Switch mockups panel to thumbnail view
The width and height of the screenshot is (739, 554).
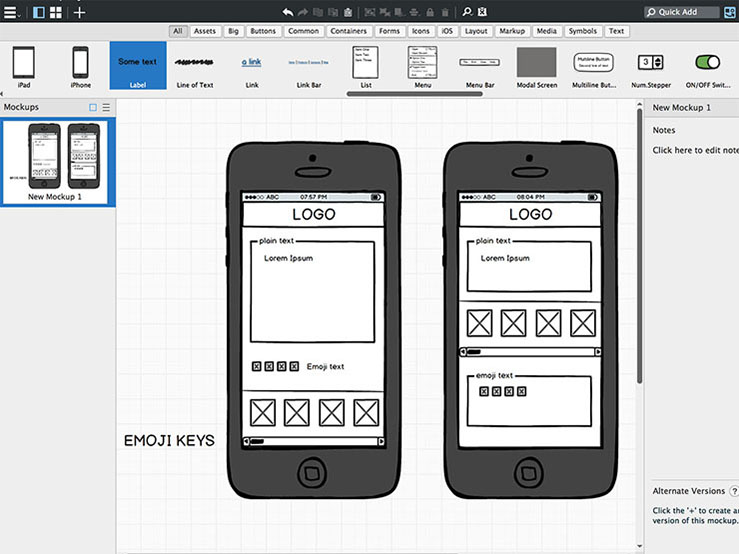(93, 107)
